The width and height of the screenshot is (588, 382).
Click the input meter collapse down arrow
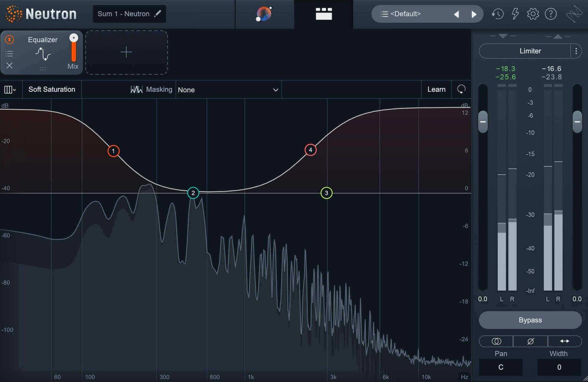(x=503, y=36)
